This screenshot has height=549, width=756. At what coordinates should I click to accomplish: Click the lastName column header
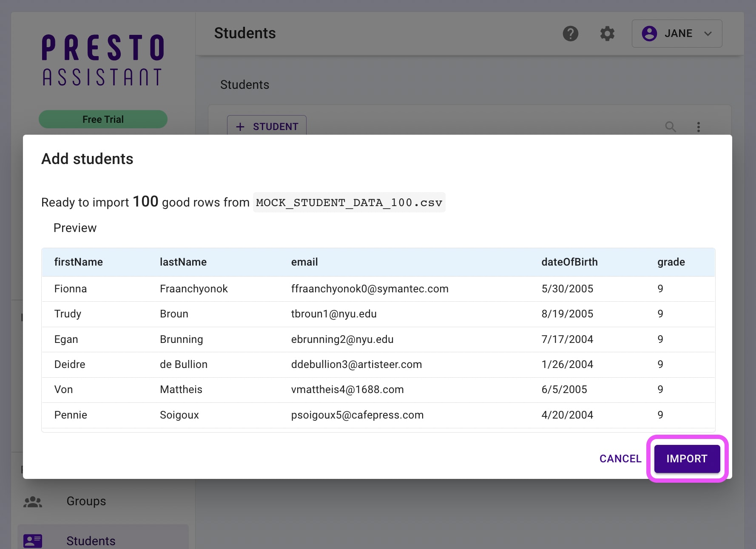(x=183, y=262)
